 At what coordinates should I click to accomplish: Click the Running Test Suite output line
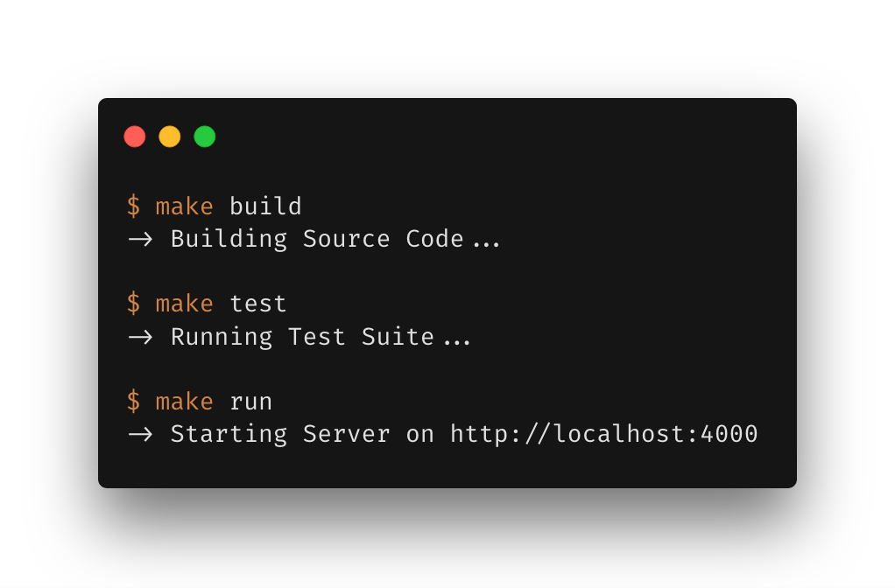(x=302, y=337)
